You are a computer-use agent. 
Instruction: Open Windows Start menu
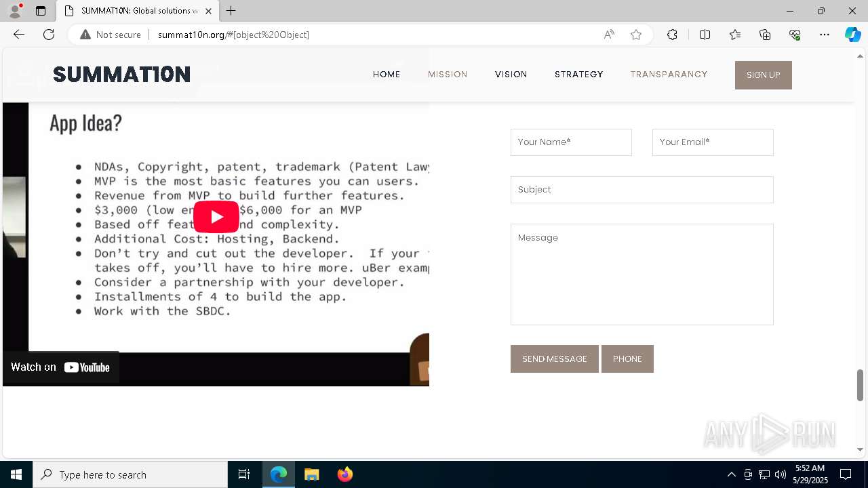click(x=16, y=474)
